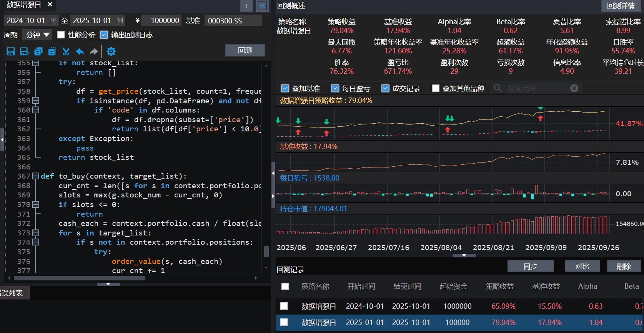
Task: Collapse the top panel with double chevron
Action: pos(262,6)
